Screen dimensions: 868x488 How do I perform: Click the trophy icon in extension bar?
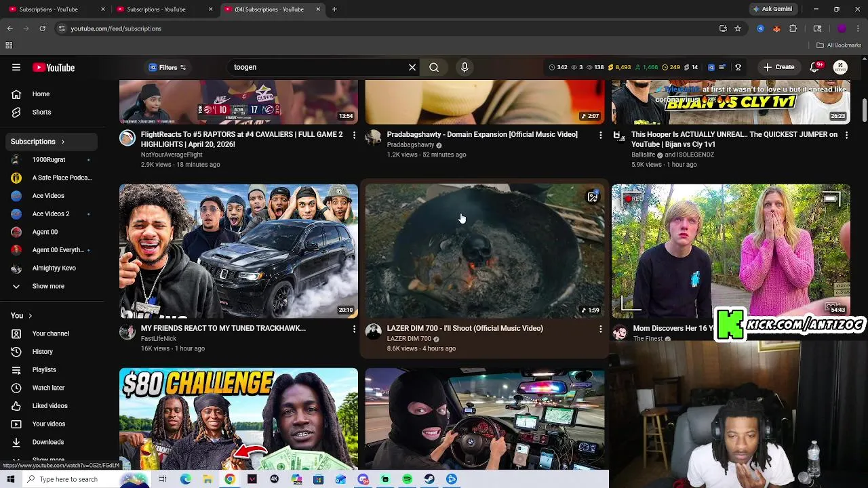[x=738, y=67]
